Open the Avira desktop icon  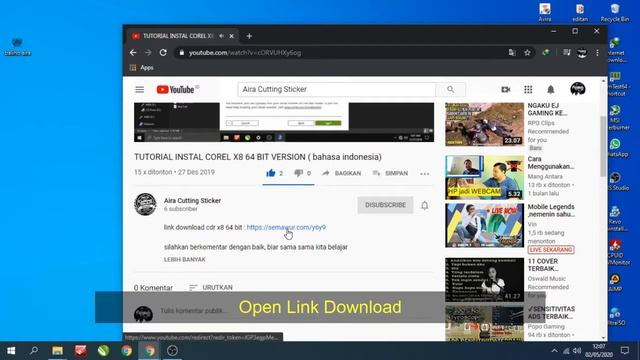coord(545,13)
